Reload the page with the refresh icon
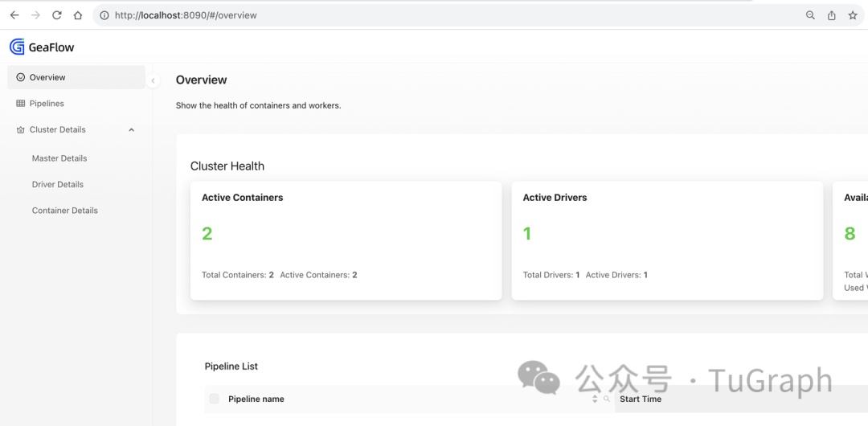868x426 pixels. tap(56, 15)
